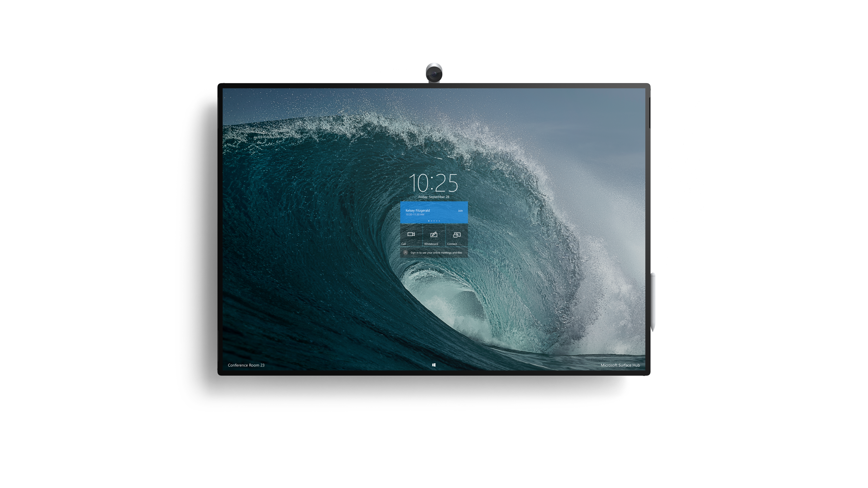Enable sign-in for files and meetings

[433, 252]
